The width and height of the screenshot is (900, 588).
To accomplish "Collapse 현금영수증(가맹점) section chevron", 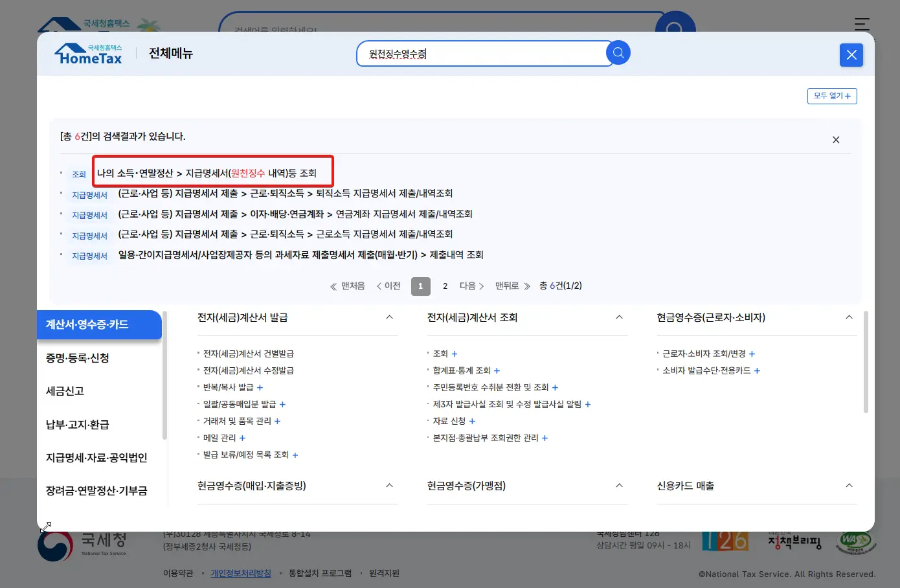I will click(x=619, y=486).
